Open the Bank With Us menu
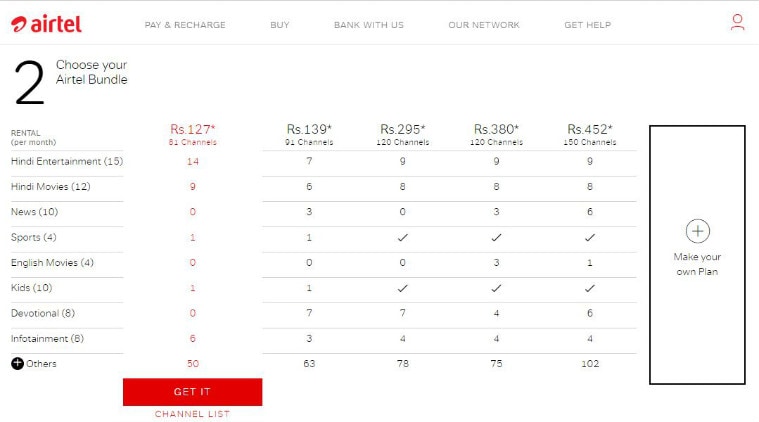This screenshot has width=759, height=422. click(369, 25)
